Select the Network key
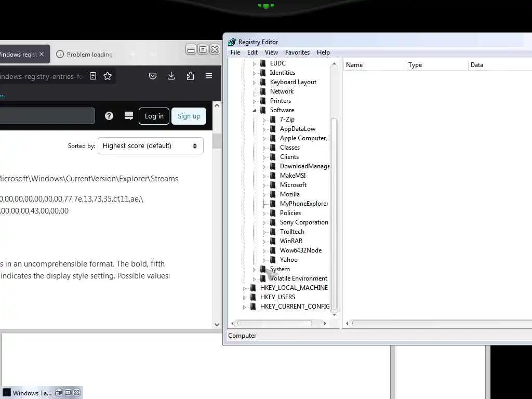 coord(282,91)
